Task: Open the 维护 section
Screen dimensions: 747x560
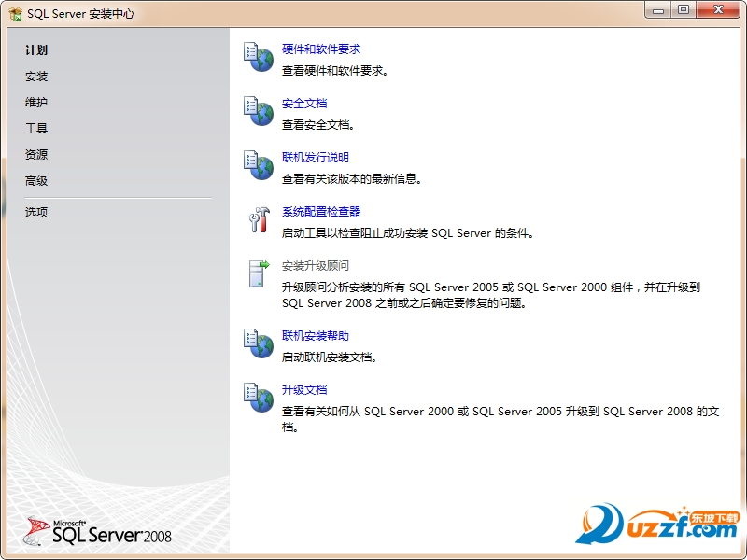Action: point(37,103)
